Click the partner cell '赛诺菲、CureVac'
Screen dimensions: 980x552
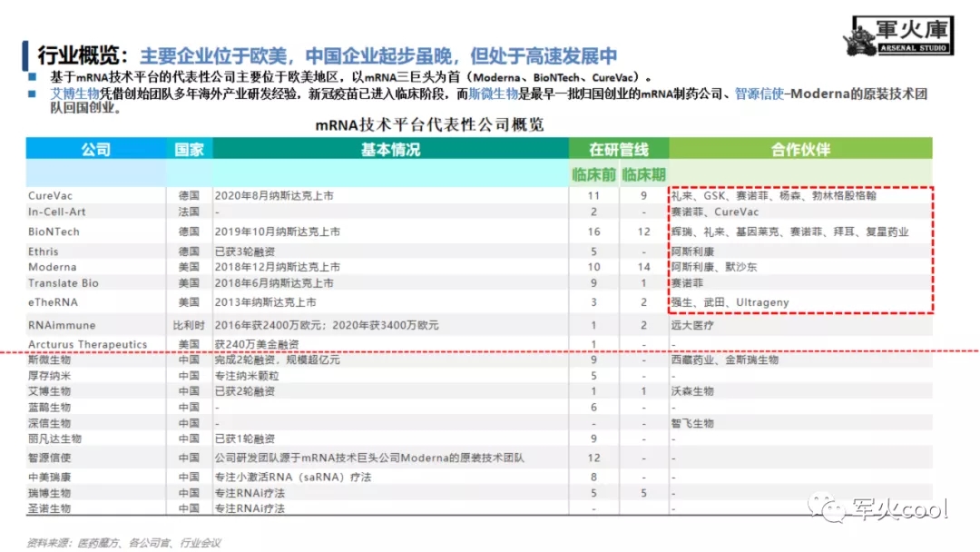coord(715,212)
